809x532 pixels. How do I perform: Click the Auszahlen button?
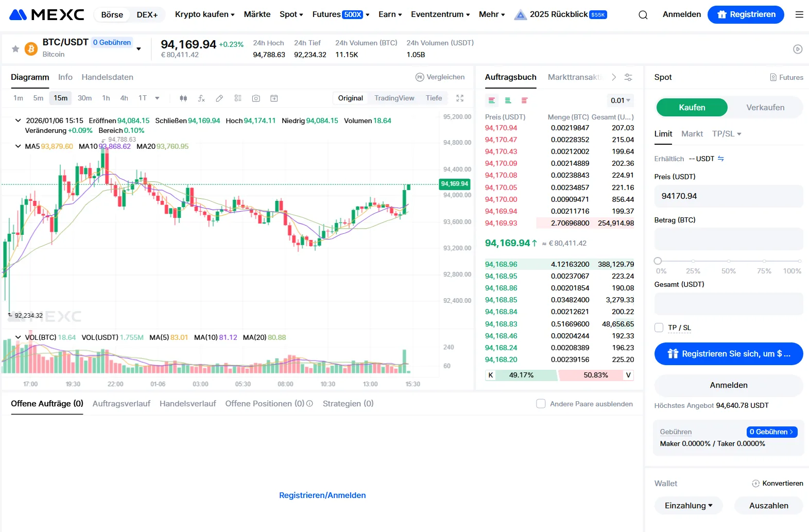click(768, 506)
